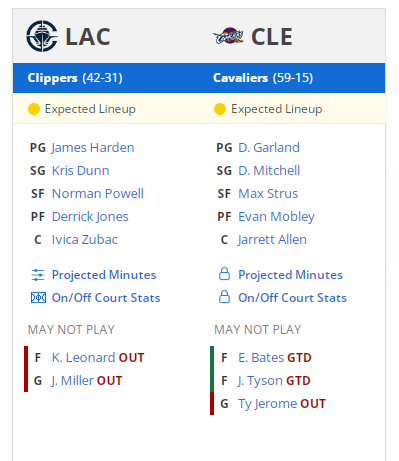Click K. Leonard in the may not play list

coord(83,358)
